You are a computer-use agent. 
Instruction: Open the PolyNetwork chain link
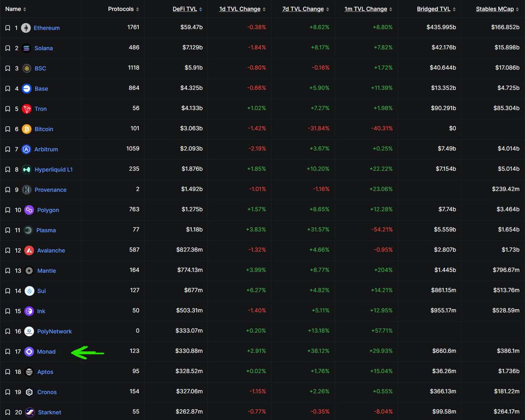tap(55, 331)
